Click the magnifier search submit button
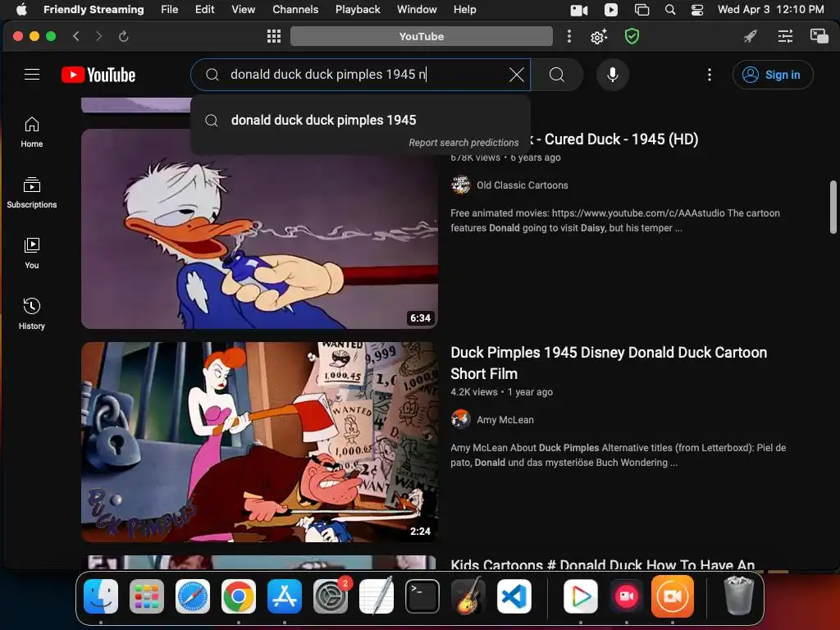 557,75
